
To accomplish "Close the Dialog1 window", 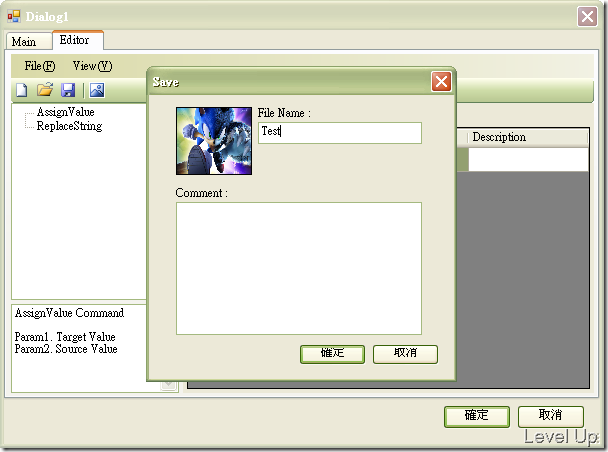I will click(x=587, y=16).
